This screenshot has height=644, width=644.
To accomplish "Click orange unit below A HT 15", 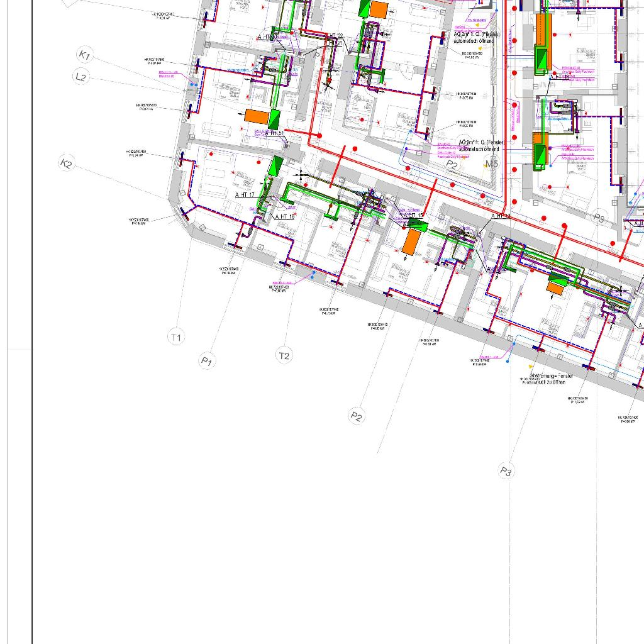I will pyautogui.click(x=411, y=241).
